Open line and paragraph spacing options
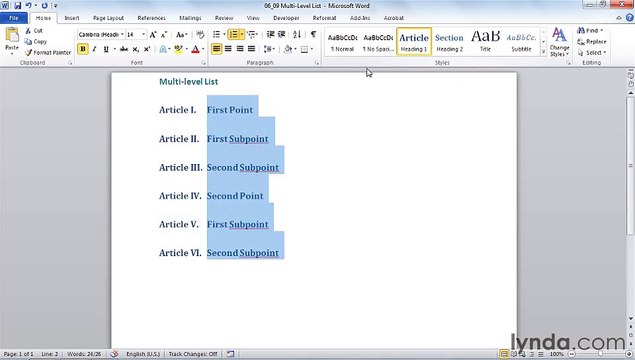The width and height of the screenshot is (635, 360). tap(269, 49)
